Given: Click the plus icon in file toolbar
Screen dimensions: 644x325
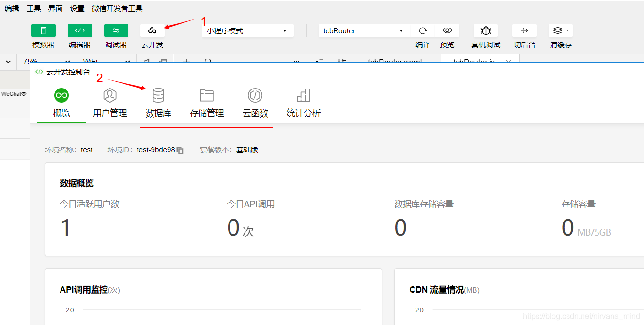Looking at the screenshot, I should pos(186,61).
